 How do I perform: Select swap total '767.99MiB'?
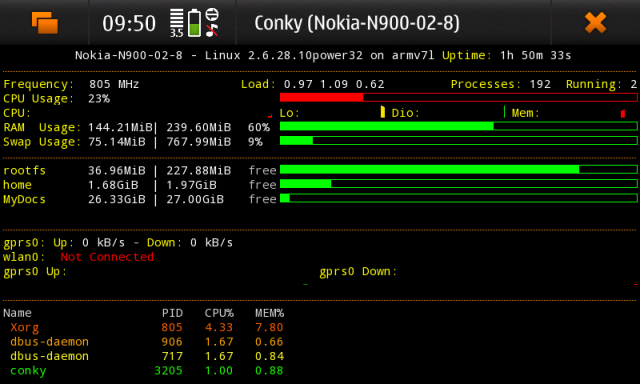[x=198, y=142]
